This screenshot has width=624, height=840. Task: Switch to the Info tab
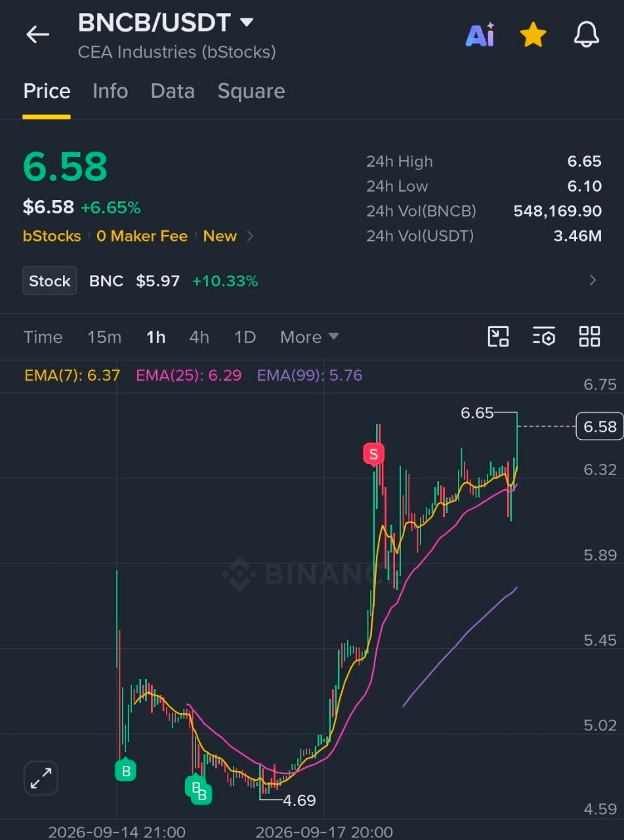click(x=110, y=91)
